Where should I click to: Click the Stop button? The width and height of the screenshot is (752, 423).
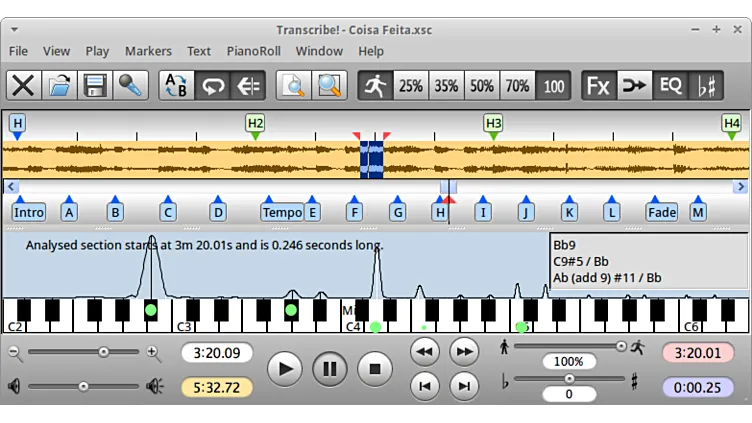click(375, 369)
